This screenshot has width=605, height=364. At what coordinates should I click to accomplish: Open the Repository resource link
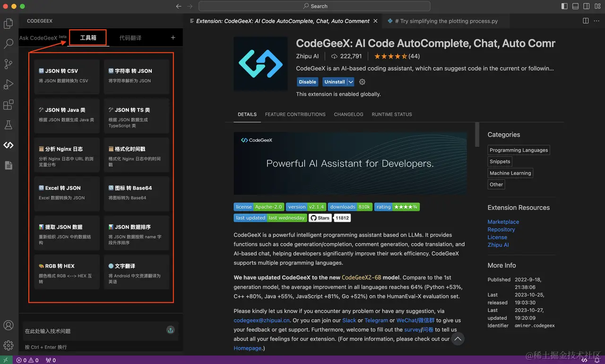(501, 229)
